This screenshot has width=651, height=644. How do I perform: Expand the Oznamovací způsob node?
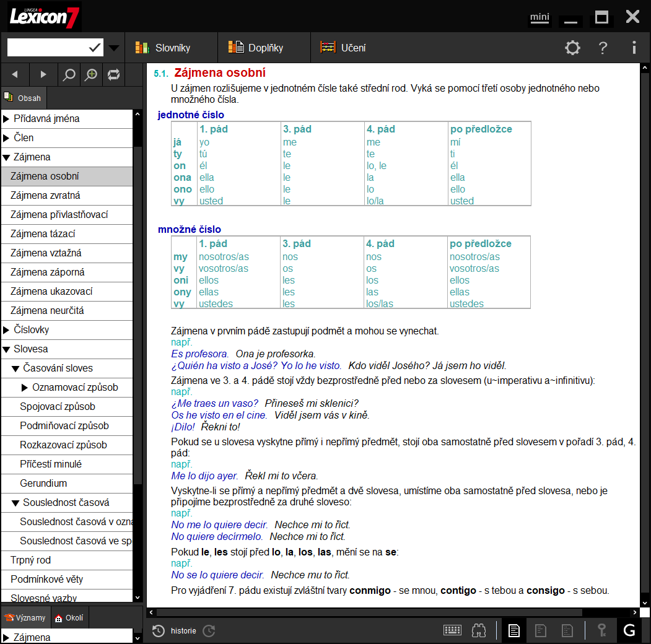click(x=25, y=388)
